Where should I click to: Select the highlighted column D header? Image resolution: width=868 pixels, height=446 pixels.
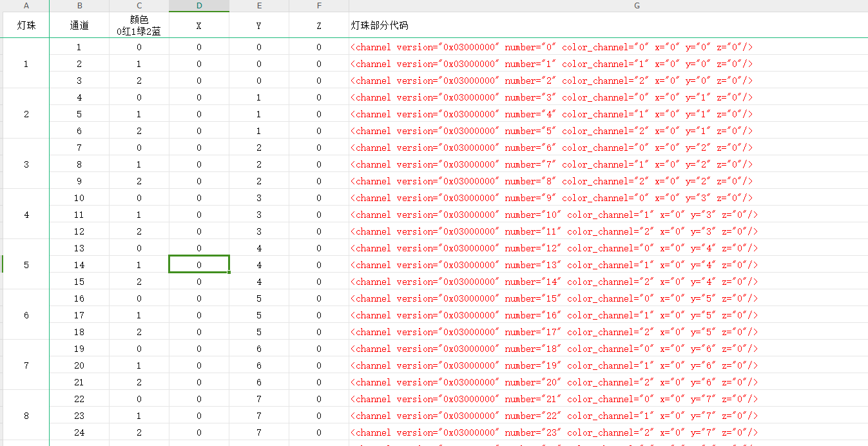tap(199, 6)
